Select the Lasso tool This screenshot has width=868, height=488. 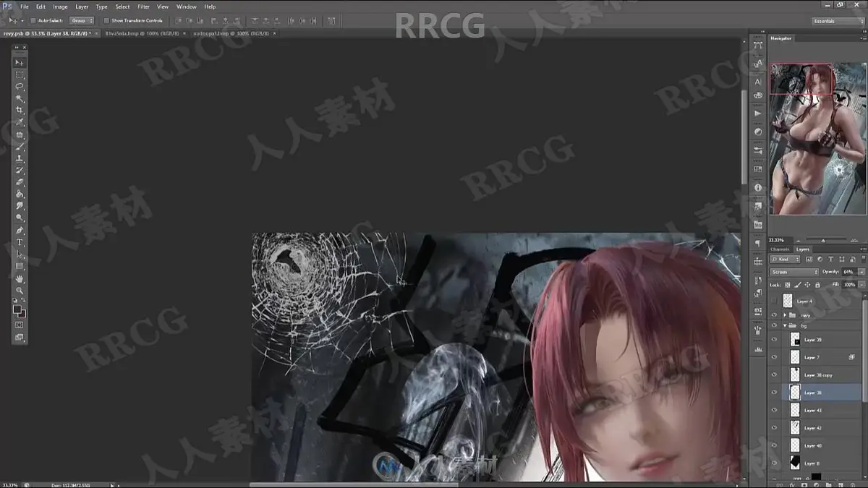20,87
